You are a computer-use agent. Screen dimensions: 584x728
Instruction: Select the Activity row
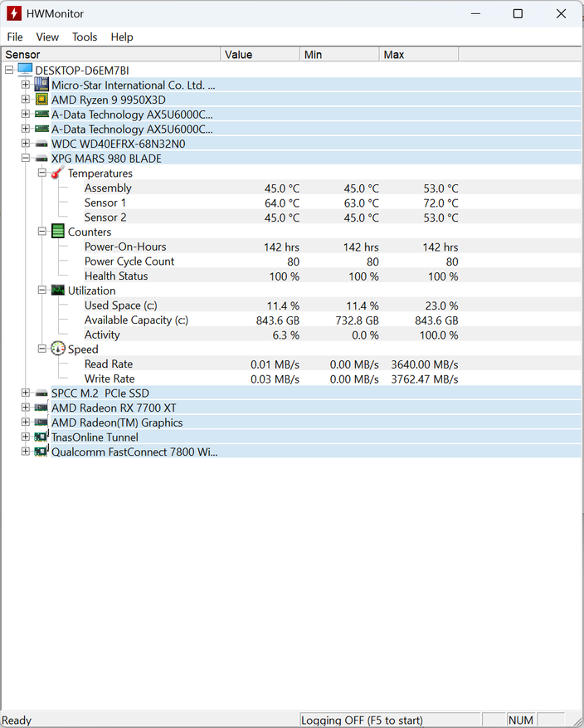tap(332, 335)
